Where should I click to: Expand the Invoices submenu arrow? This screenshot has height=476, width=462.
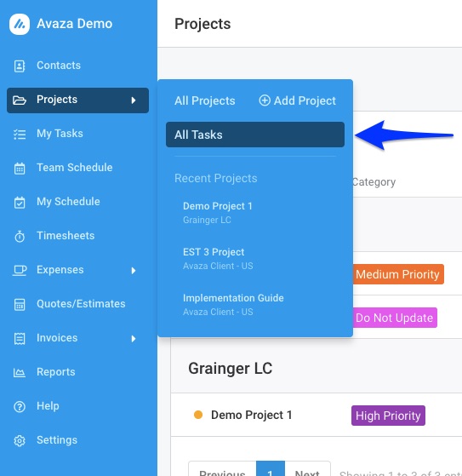coord(134,339)
